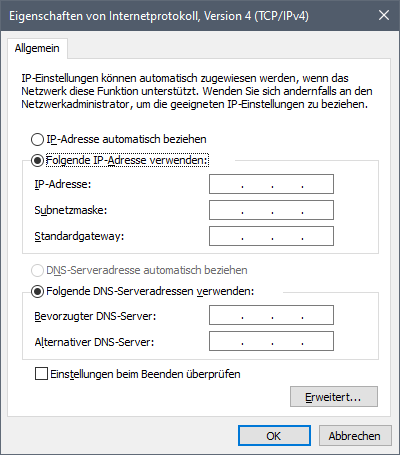Viewport: 400px width, 455px height.
Task: Click the last octet of Alternativer DNS-Server
Action: pos(318,341)
